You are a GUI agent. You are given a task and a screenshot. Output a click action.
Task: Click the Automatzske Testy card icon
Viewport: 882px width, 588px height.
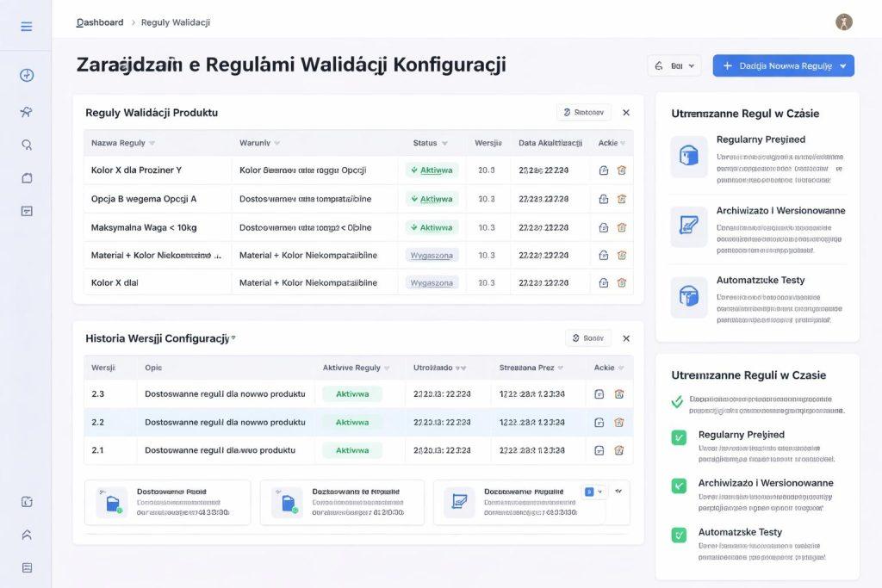tap(688, 296)
